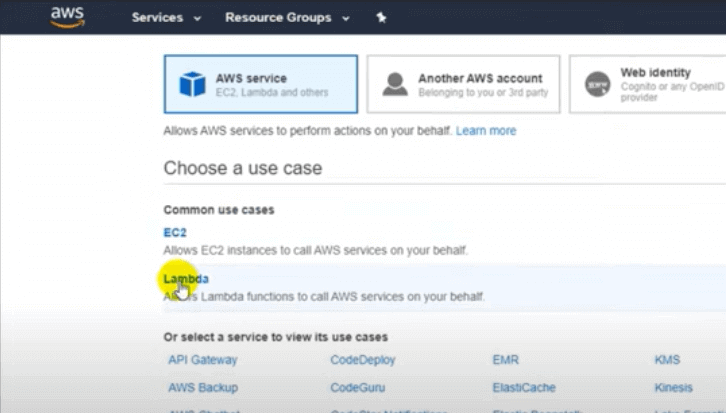Choose the Lambda use case
Image resolution: width=726 pixels, height=413 pixels.
[186, 279]
